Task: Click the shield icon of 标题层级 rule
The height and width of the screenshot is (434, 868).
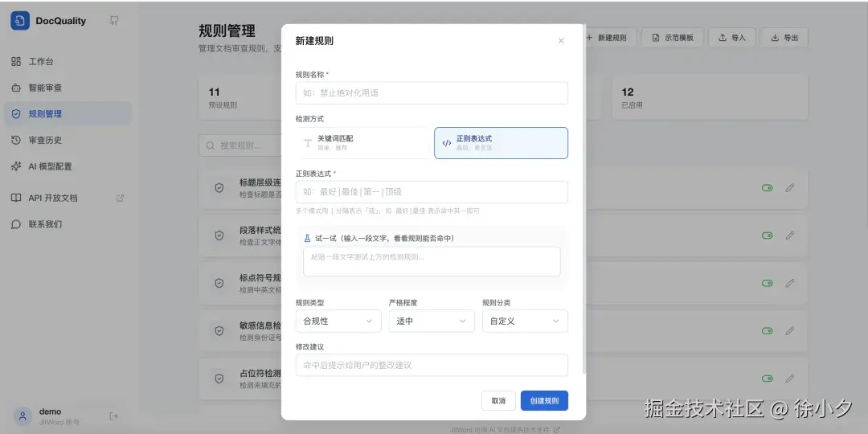Action: (x=219, y=188)
